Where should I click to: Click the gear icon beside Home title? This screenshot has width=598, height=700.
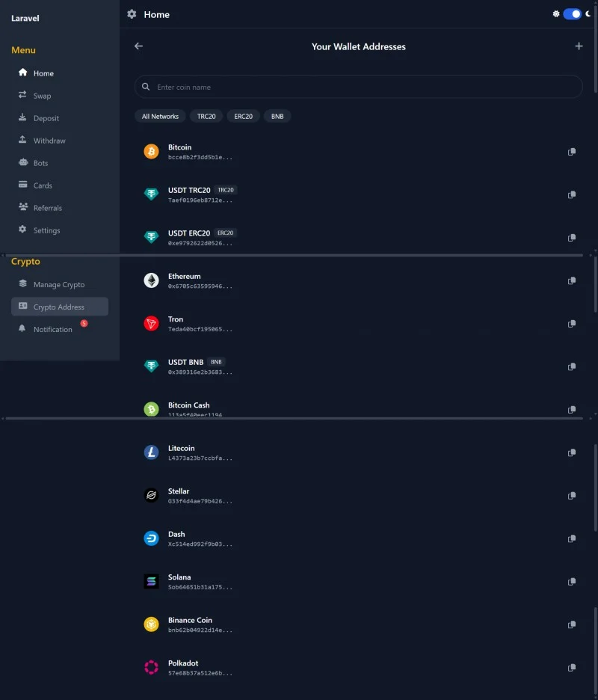pos(132,14)
